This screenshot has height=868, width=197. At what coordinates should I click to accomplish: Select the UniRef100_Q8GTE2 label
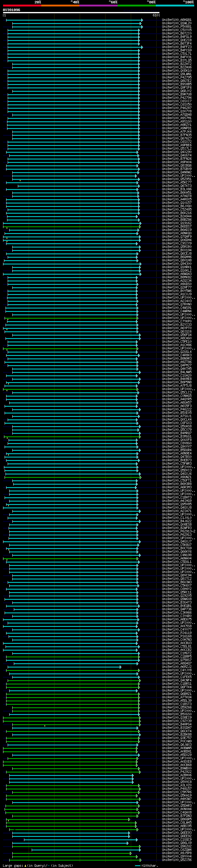click(x=176, y=81)
